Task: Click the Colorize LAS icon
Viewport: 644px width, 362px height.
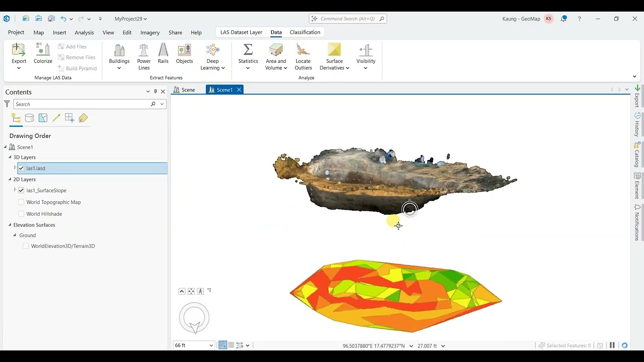Action: click(43, 53)
